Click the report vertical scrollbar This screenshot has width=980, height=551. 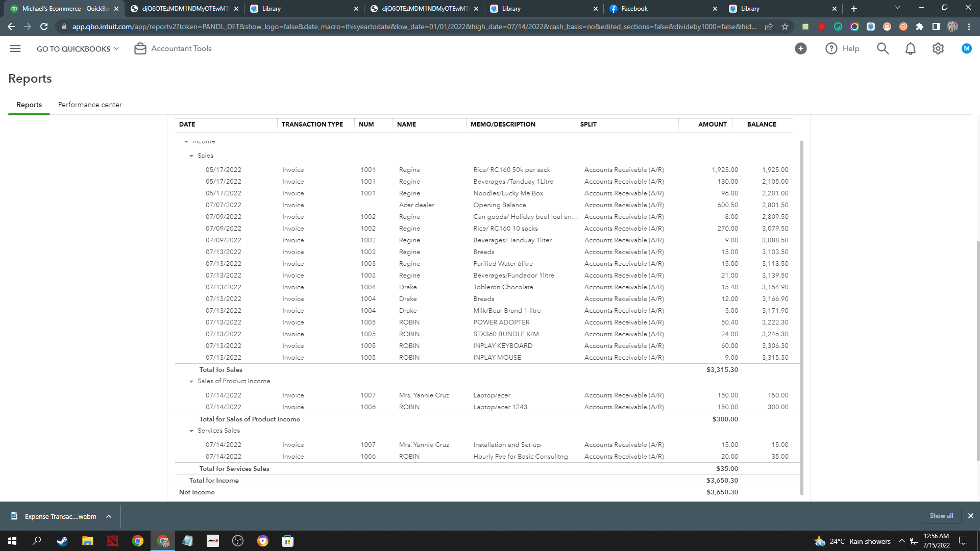point(801,316)
